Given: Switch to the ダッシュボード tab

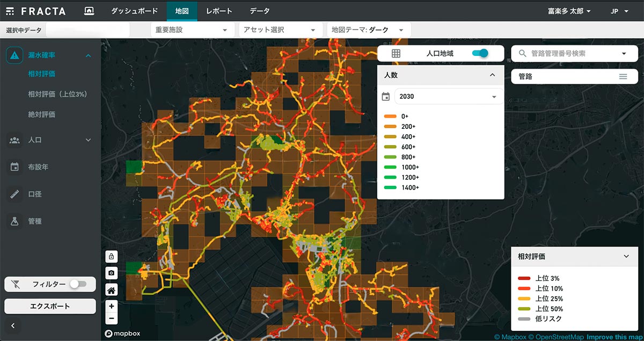Looking at the screenshot, I should pos(134,11).
